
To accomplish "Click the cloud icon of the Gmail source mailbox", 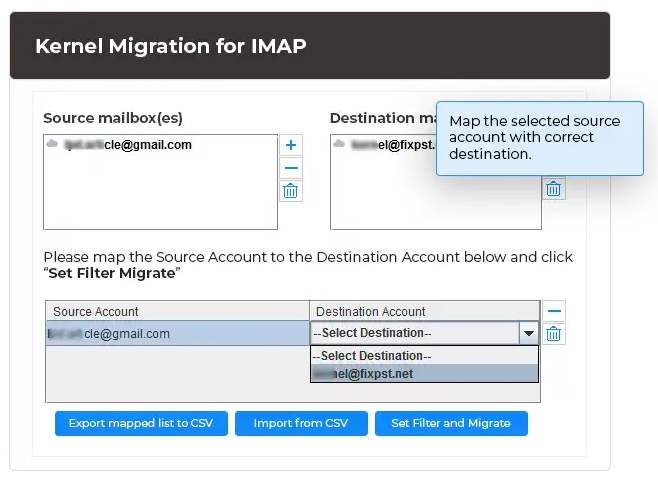I will point(53,145).
